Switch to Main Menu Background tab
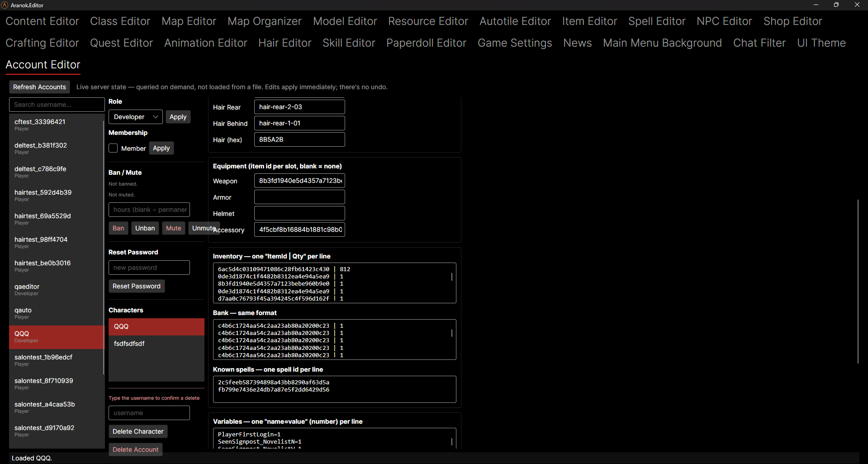Image resolution: width=868 pixels, height=464 pixels. [x=662, y=43]
